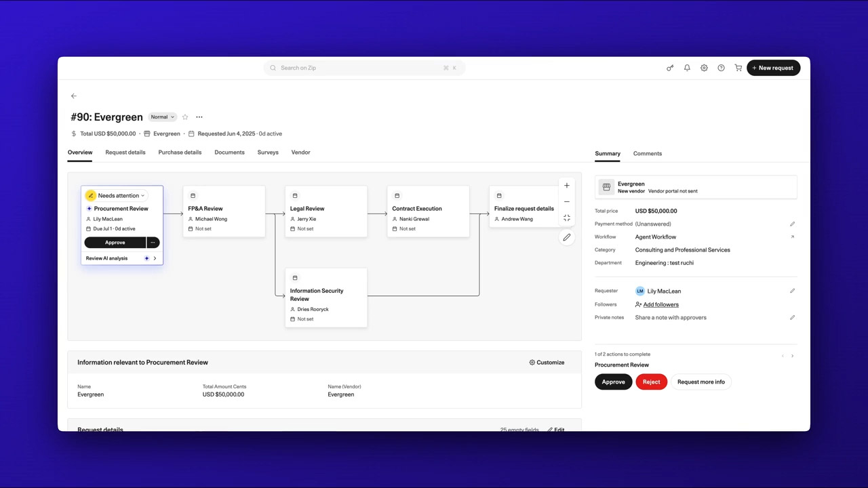This screenshot has width=868, height=488.
Task: Click the fit-to-view workflow icon
Action: click(x=567, y=218)
